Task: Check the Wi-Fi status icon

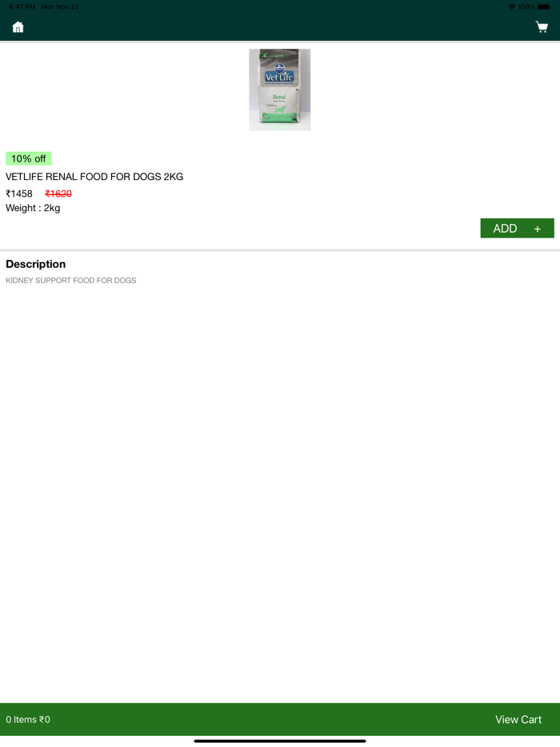Action: 512,6
